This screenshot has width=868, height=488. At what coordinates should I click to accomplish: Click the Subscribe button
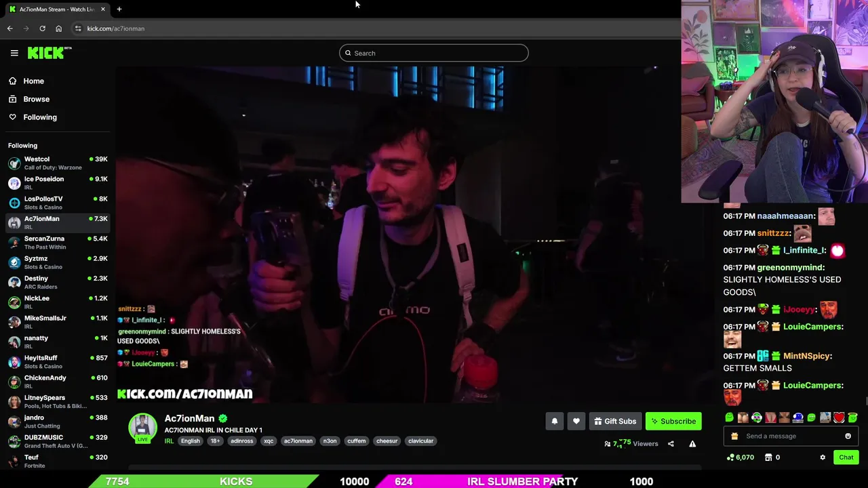[673, 421]
